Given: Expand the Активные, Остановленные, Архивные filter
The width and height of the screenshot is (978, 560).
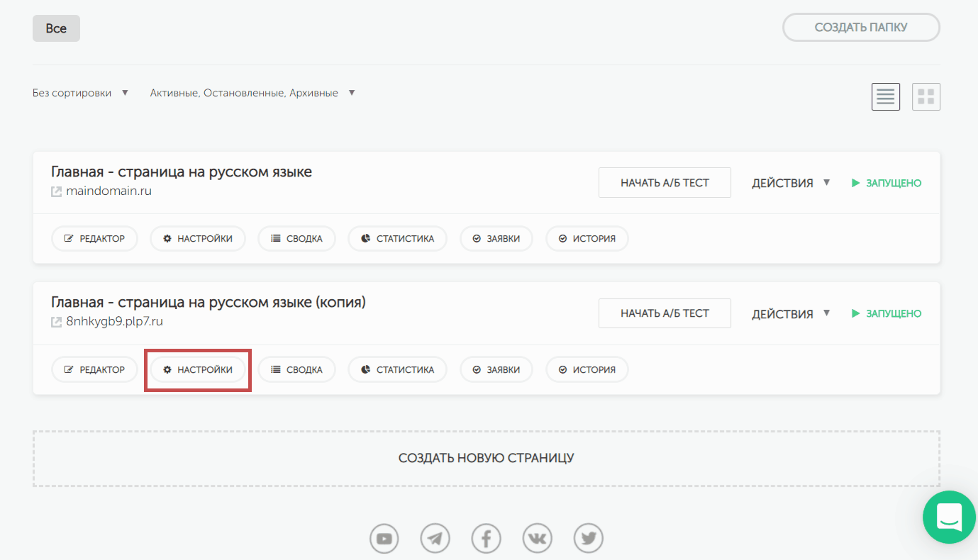Looking at the screenshot, I should click(x=252, y=93).
